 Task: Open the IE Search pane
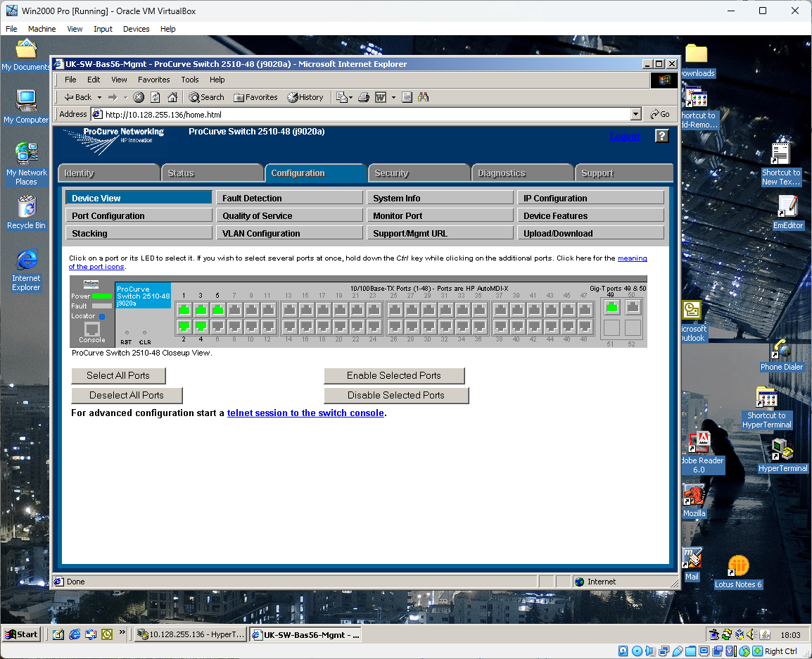[x=207, y=97]
